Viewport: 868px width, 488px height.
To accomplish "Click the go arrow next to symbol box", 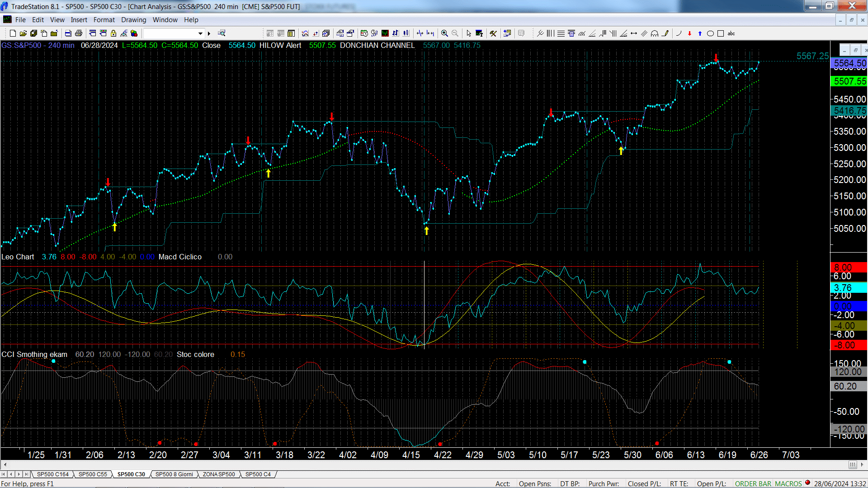I will [209, 33].
